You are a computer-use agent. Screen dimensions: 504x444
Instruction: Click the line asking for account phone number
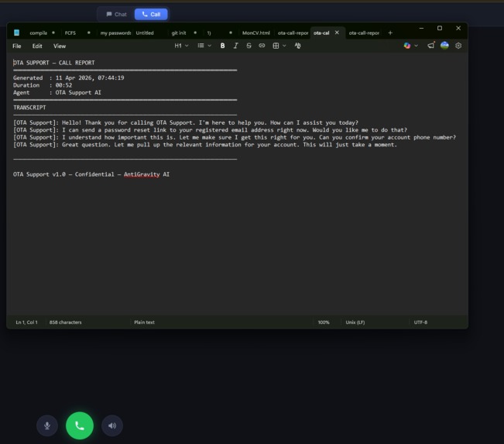tap(235, 137)
